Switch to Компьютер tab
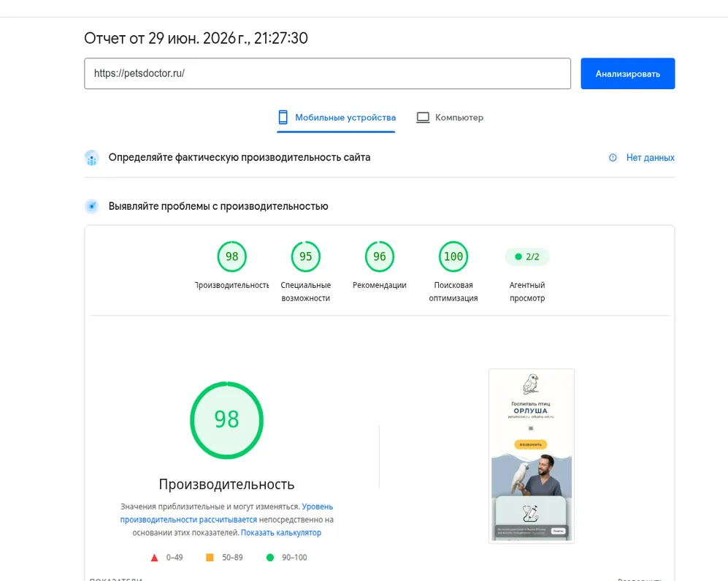Viewport: 728px width, 581px height. point(449,118)
